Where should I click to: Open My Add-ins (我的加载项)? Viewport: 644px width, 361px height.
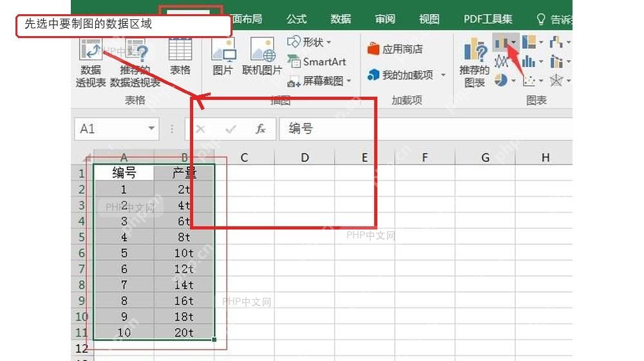[406, 75]
